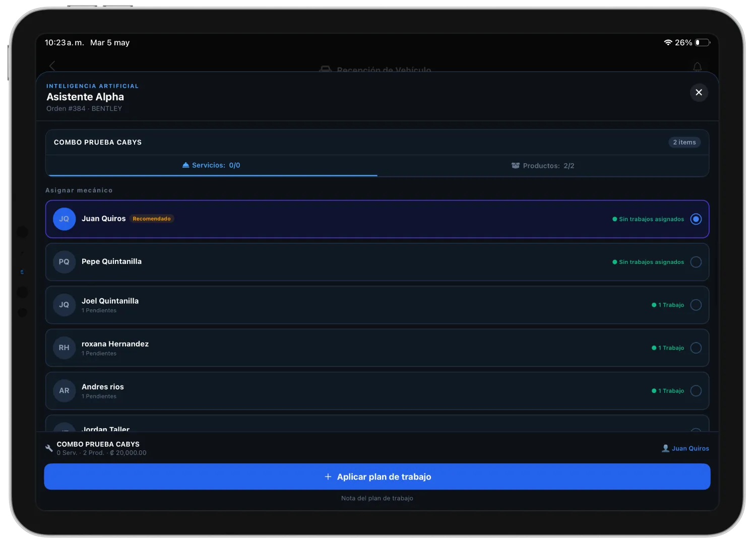Click the Recomendado badge
Screen dimensions: 756x544
click(x=152, y=219)
